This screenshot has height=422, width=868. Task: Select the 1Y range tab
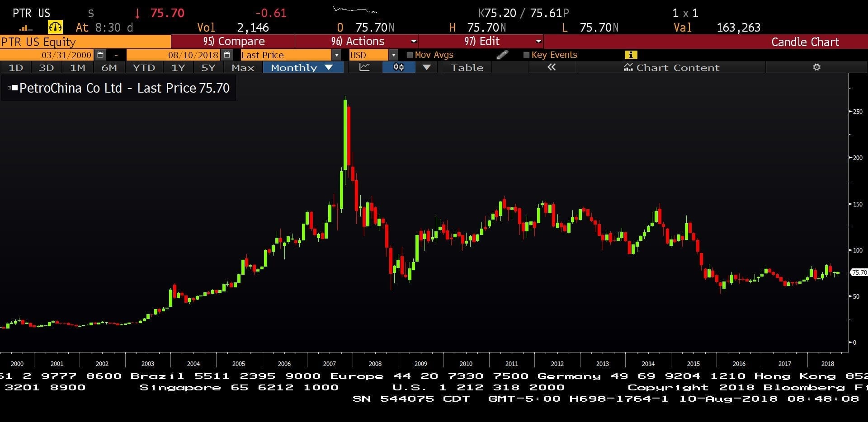tap(178, 67)
